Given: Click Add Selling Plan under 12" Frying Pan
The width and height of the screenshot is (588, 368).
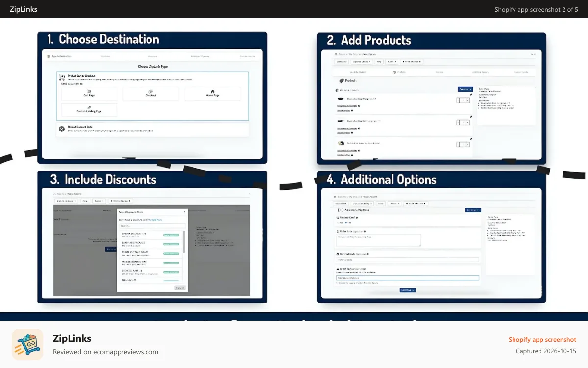Looking at the screenshot, I should point(343,110).
